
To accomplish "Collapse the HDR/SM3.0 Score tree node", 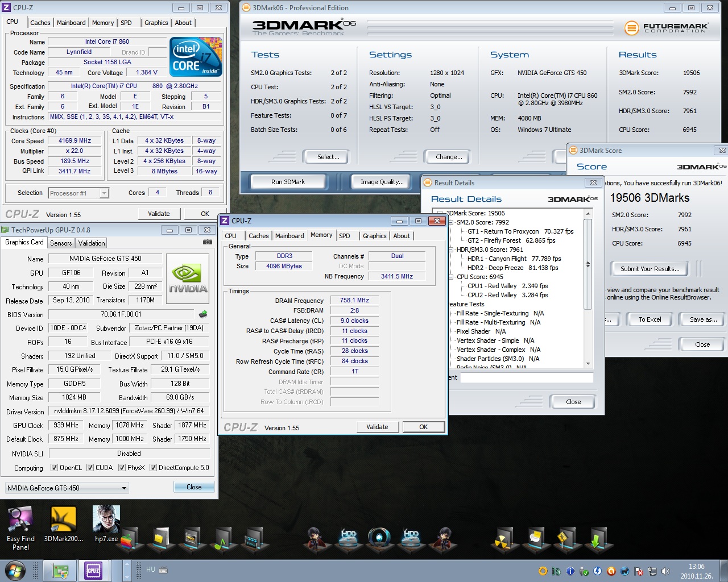I will [452, 250].
